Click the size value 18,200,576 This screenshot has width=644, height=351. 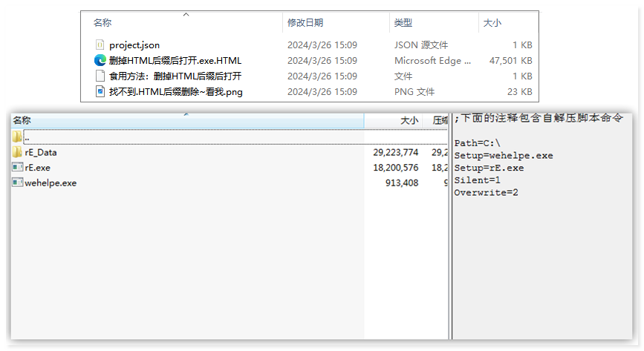click(395, 168)
